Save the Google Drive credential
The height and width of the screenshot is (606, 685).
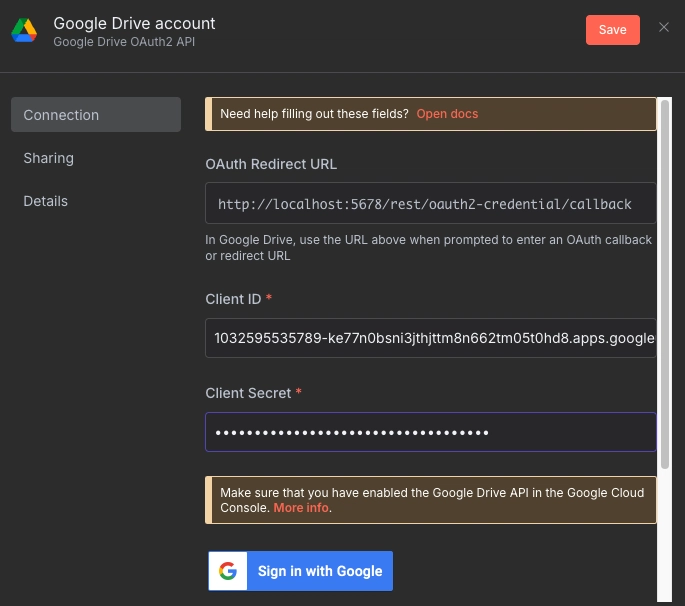pos(612,30)
